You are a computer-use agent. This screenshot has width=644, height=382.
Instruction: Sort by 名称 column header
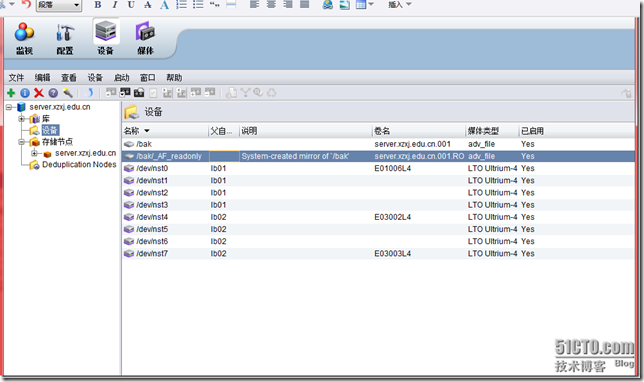coord(165,131)
